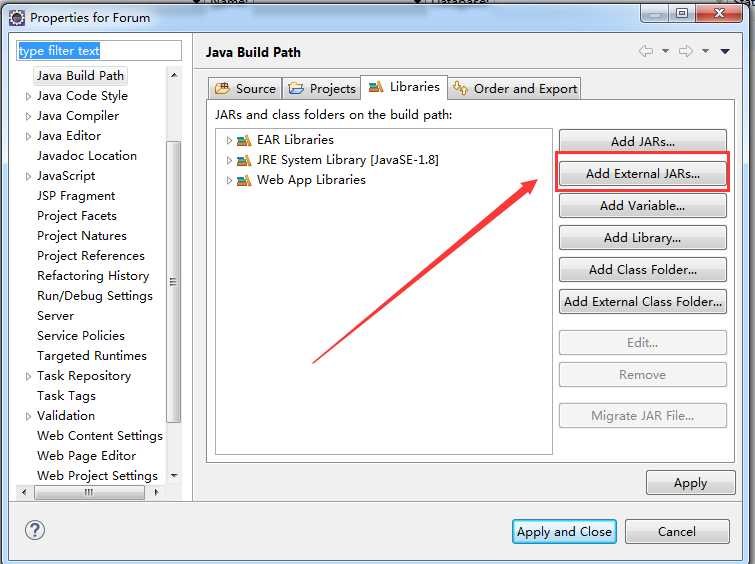Click the Add Library... button

coord(642,237)
